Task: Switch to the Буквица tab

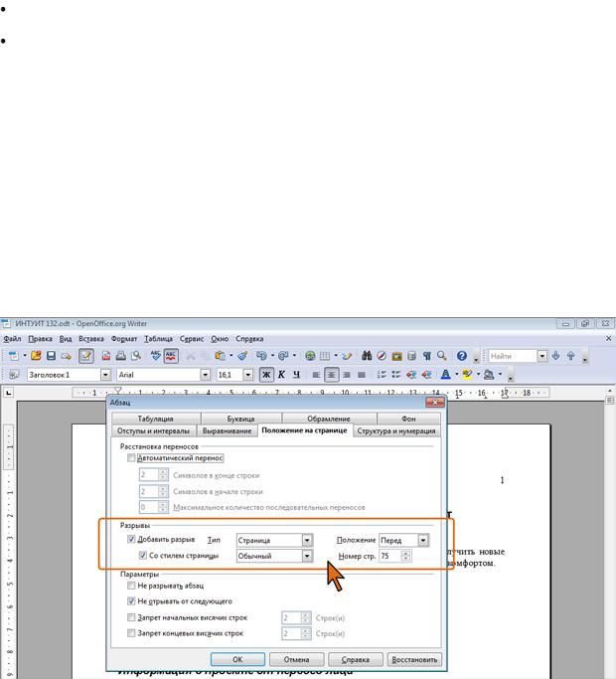Action: [x=240, y=419]
